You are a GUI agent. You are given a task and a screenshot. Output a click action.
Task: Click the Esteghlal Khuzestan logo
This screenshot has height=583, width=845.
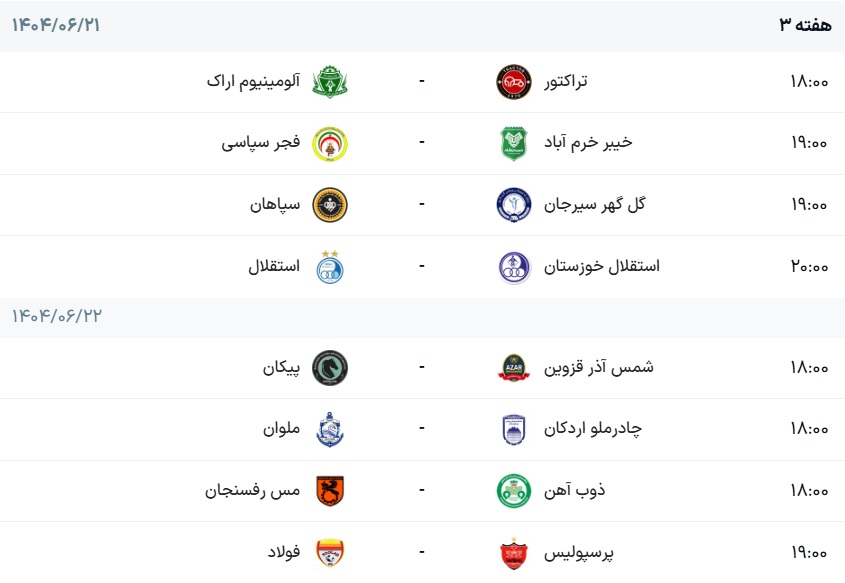coord(515,267)
